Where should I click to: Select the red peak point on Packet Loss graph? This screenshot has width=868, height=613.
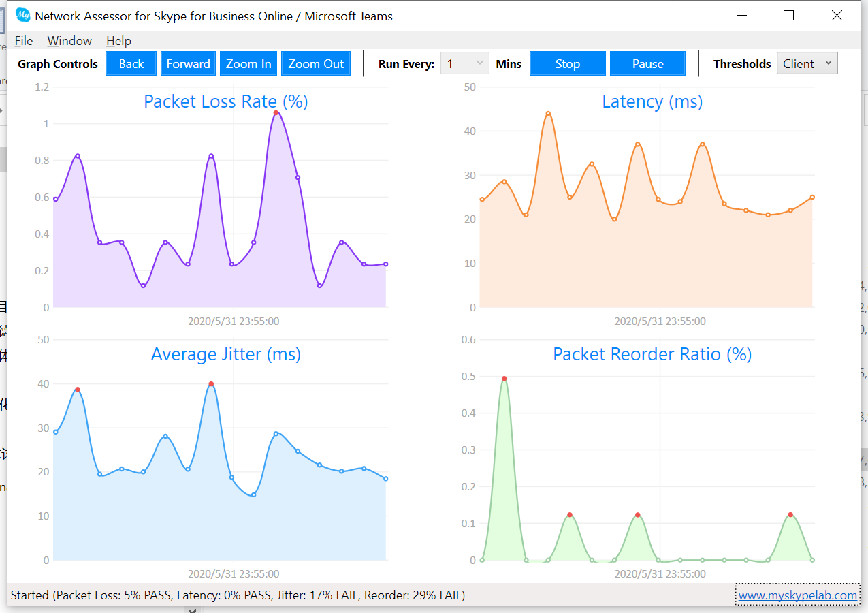[276, 113]
